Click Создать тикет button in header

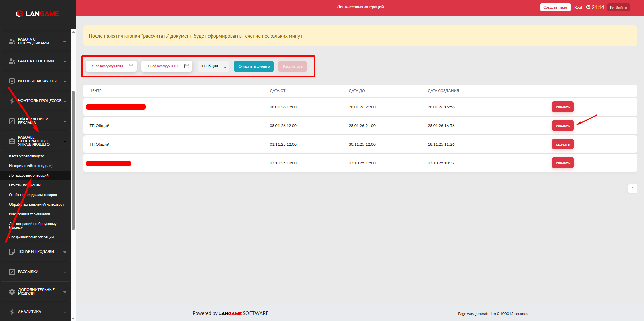555,7
